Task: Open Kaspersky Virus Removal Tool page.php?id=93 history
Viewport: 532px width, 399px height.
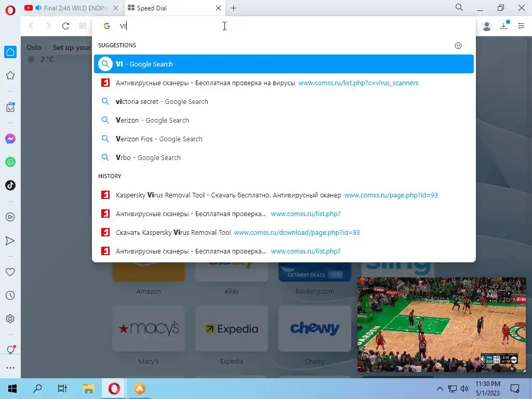Action: (284, 195)
